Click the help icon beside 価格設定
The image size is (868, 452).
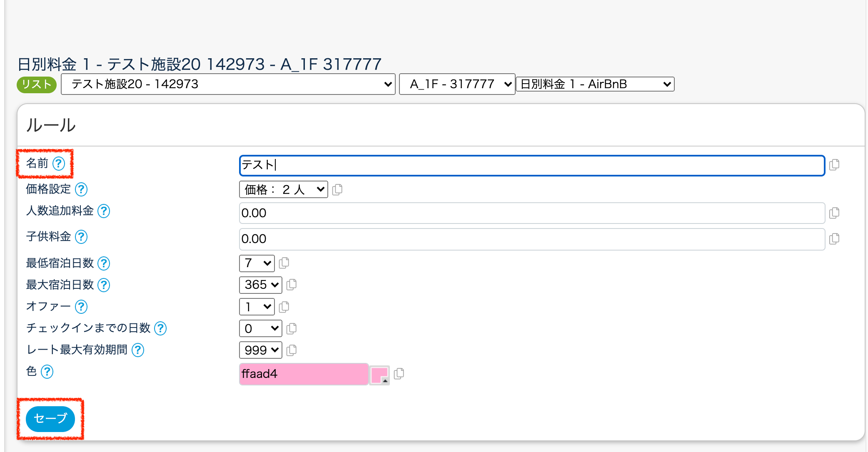pyautogui.click(x=81, y=189)
